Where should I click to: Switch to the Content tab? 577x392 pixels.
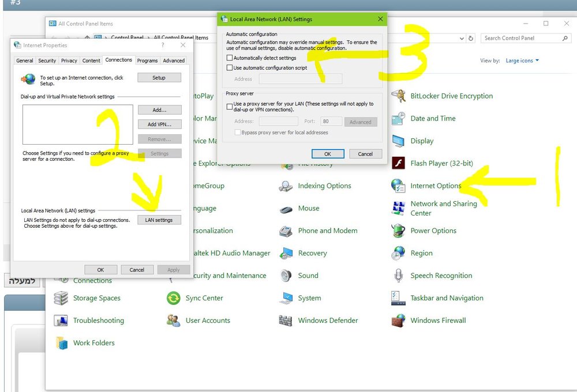click(x=91, y=61)
